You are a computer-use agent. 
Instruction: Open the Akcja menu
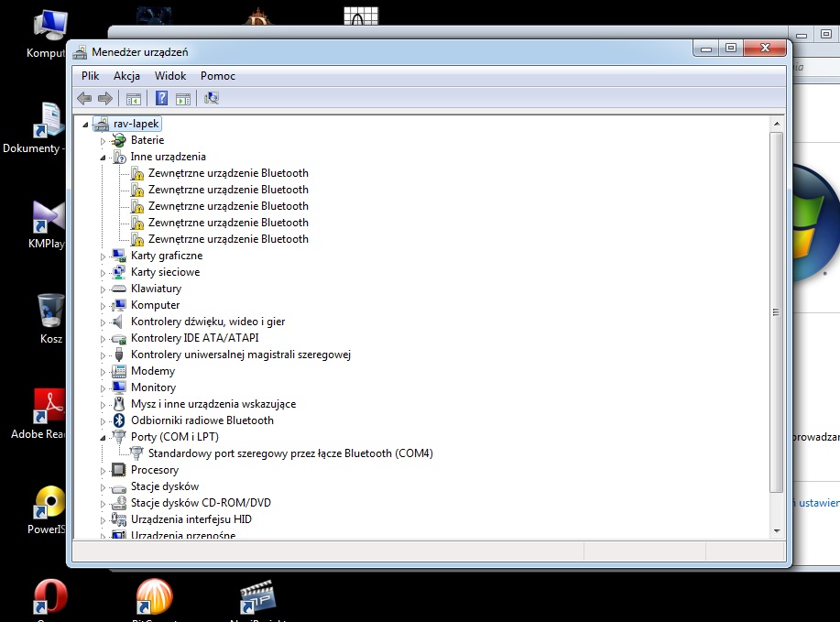126,76
